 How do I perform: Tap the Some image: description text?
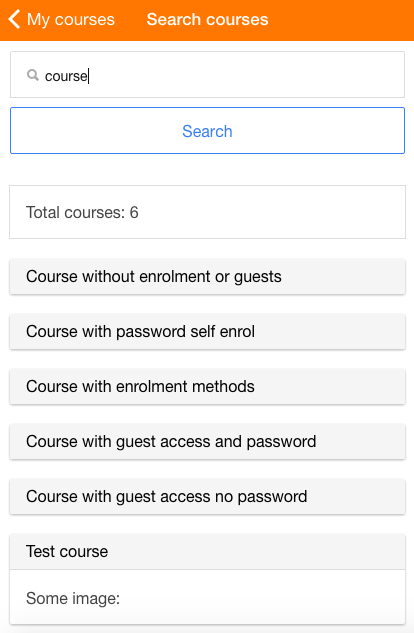(73, 598)
